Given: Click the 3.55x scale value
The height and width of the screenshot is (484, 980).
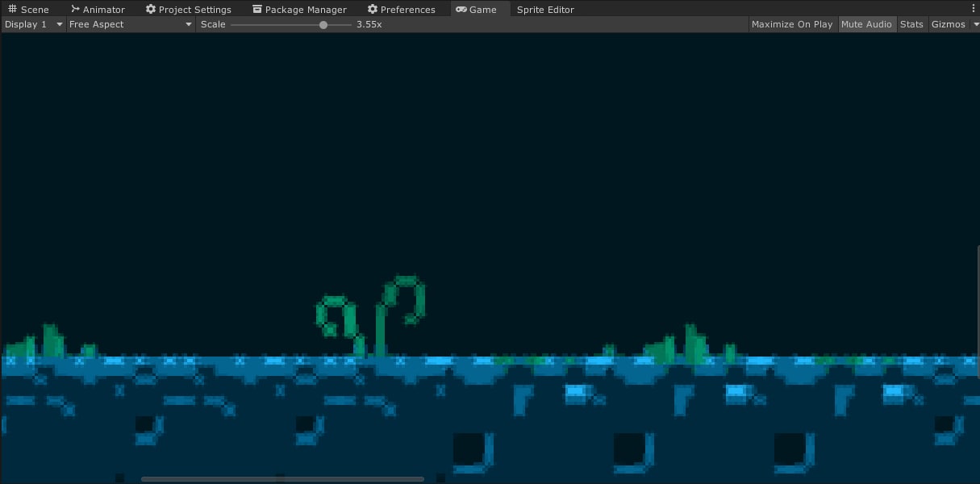Looking at the screenshot, I should (x=369, y=24).
